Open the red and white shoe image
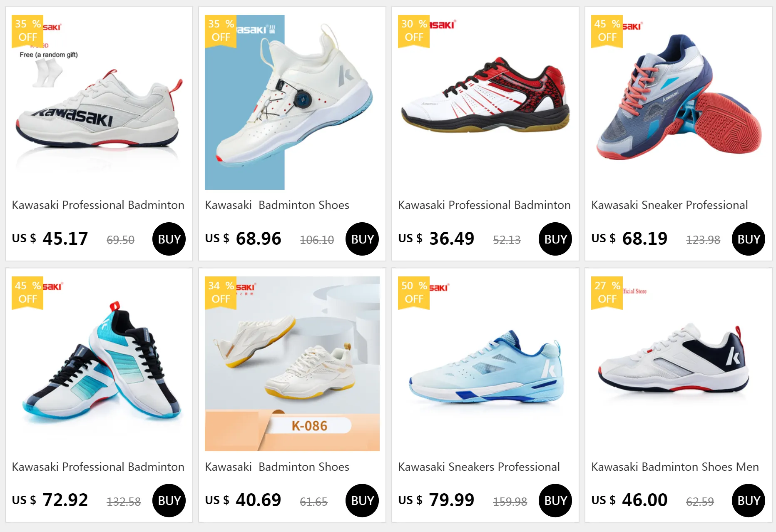776x532 pixels. tap(485, 102)
